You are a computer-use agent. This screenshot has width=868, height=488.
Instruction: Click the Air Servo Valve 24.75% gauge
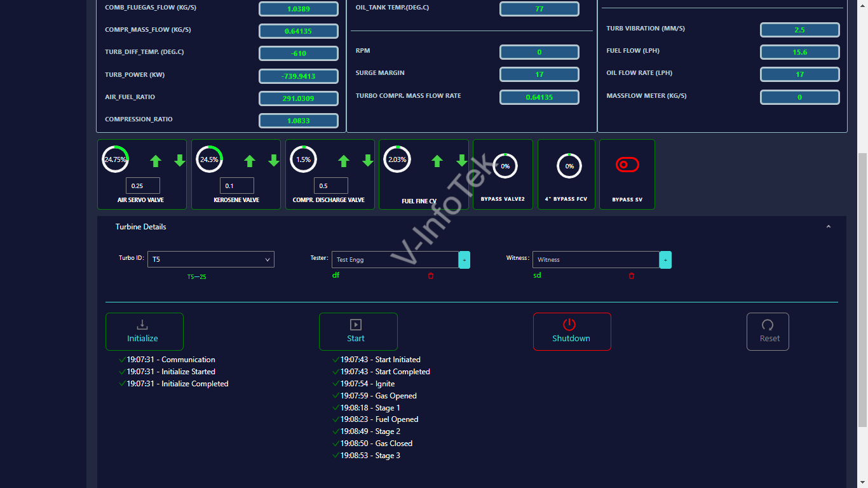116,159
